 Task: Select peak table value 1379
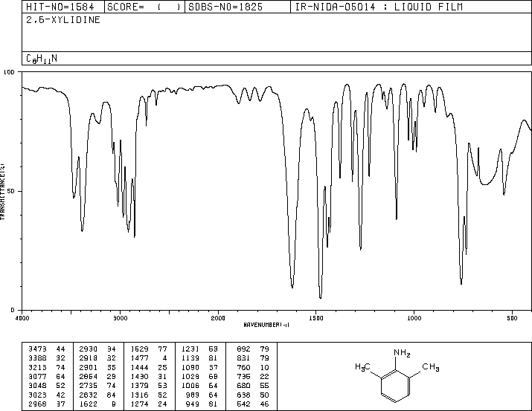(x=139, y=386)
